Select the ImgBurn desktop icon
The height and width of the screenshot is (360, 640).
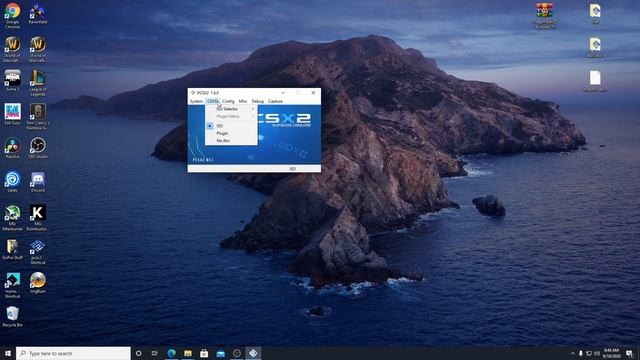click(x=38, y=283)
